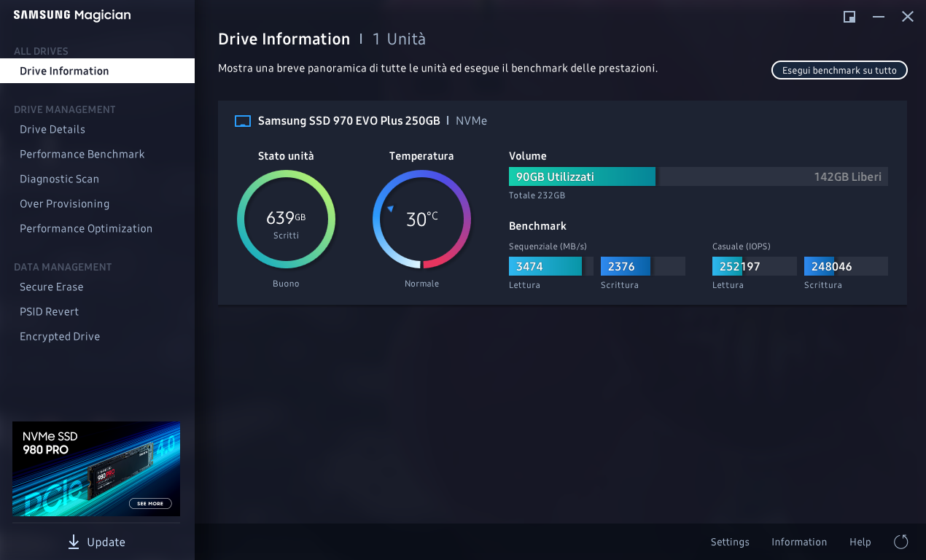The height and width of the screenshot is (560, 926).
Task: Click the Benchmark heading
Action: click(537, 226)
